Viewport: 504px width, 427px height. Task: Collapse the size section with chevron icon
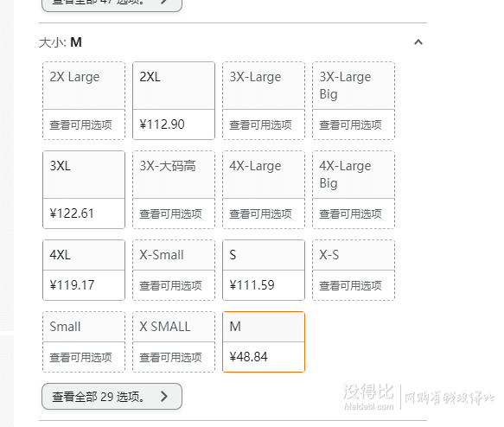[418, 42]
